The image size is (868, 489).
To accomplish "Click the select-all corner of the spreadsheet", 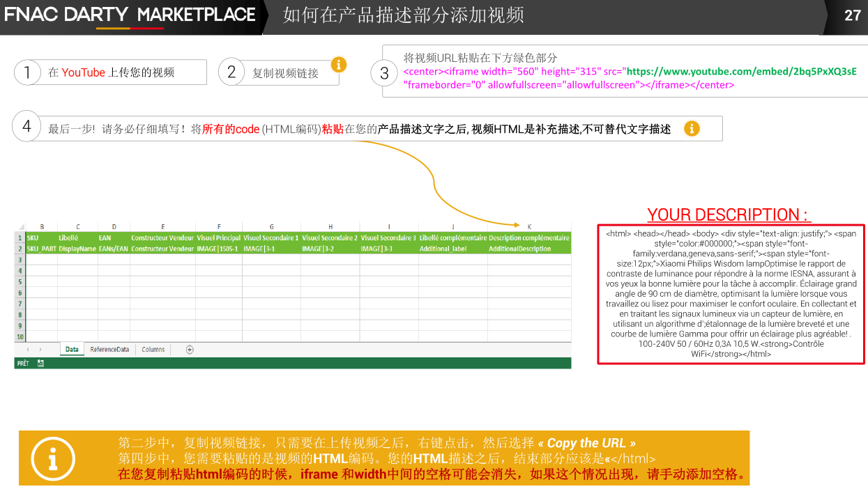I will [20, 226].
